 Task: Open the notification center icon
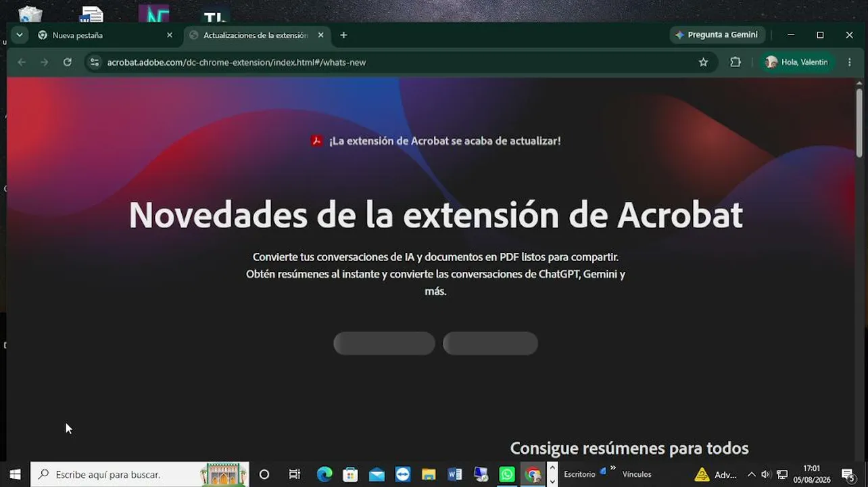click(848, 474)
